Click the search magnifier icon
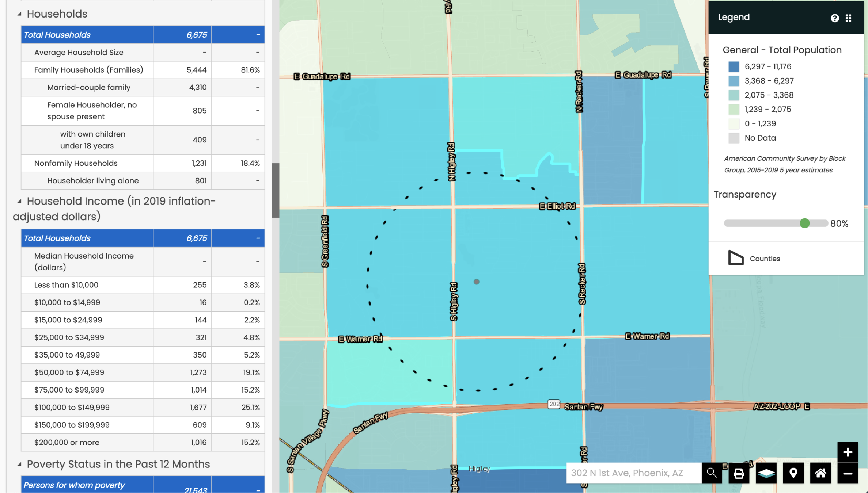Viewport: 868px width, 493px height. (712, 473)
